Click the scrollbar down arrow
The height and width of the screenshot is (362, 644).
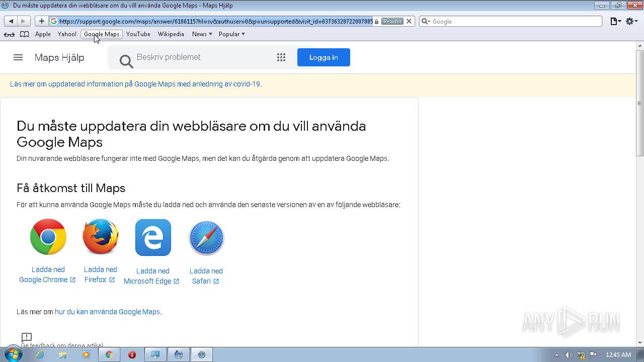coord(640,342)
